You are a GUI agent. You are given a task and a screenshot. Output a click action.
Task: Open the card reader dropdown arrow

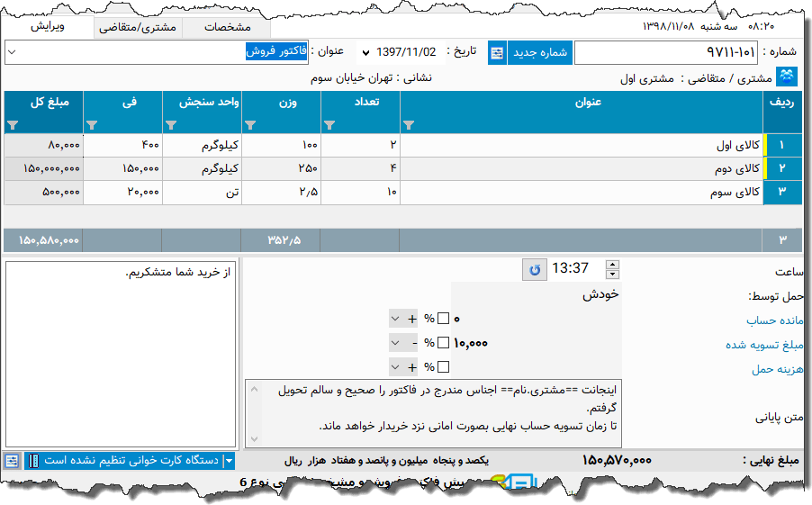click(x=229, y=460)
